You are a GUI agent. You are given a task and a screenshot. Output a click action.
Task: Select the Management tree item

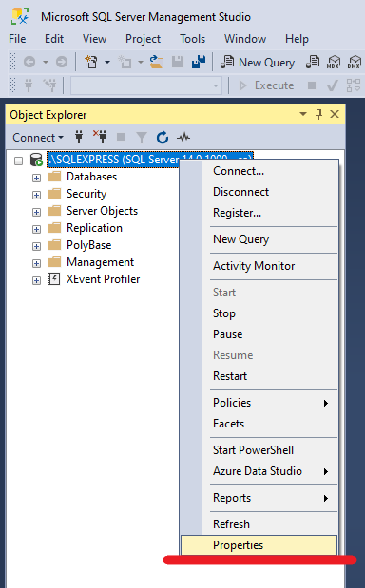tap(100, 262)
